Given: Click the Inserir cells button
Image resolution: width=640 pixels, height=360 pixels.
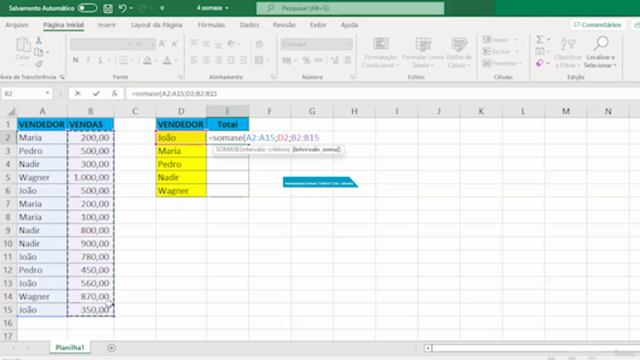Looking at the screenshot, I should 500,40.
